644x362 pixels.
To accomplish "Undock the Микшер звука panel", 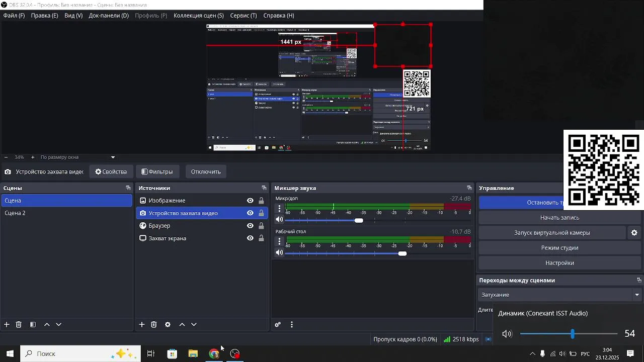I will 469,188.
